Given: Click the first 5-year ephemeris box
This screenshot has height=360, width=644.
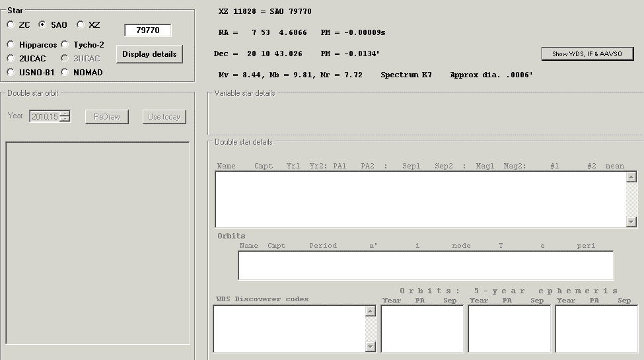Looking at the screenshot, I should [x=422, y=329].
